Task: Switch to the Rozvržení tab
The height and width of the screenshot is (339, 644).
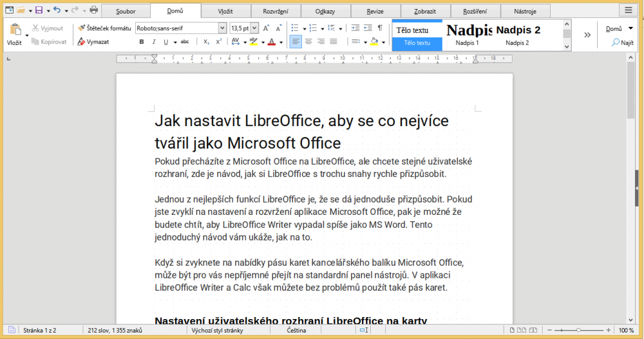Action: 276,11
